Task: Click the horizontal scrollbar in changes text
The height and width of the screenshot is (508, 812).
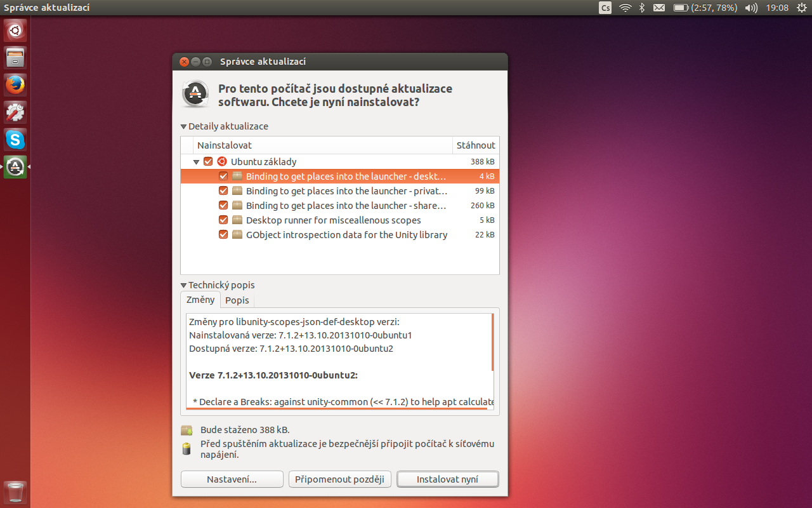Action: (338, 408)
